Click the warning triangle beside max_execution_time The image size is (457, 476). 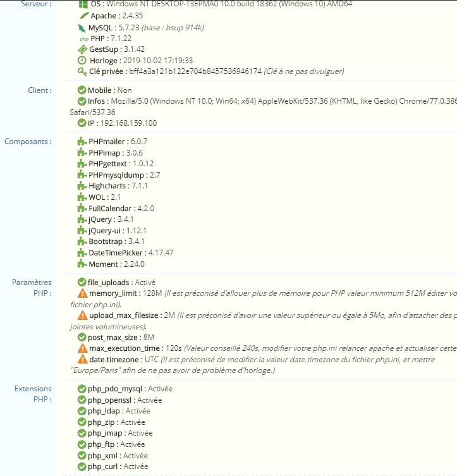[83, 348]
